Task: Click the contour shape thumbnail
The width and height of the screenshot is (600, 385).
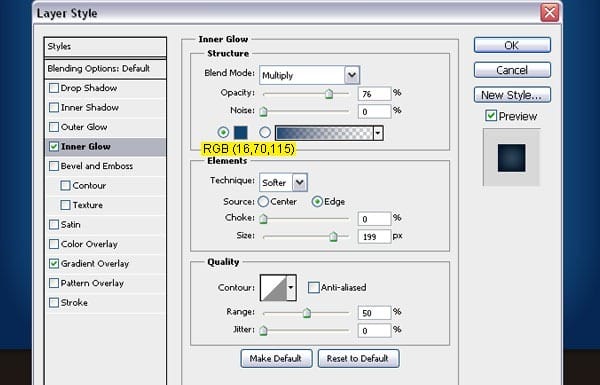Action: pyautogui.click(x=273, y=287)
